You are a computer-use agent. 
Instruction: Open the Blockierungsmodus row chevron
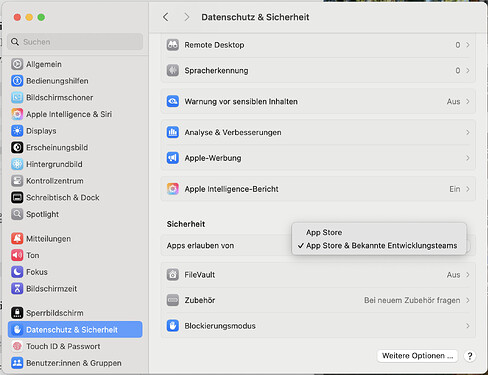[468, 326]
